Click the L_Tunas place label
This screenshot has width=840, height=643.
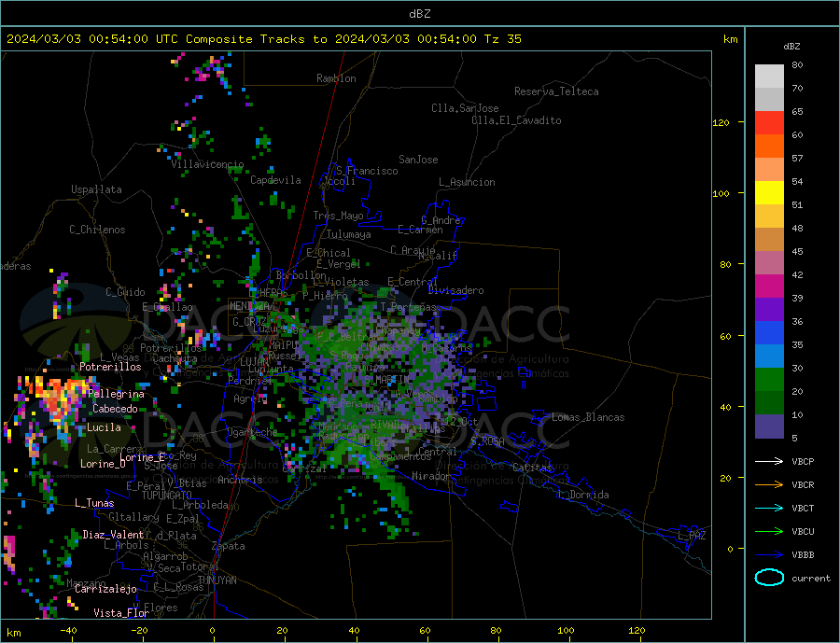[x=94, y=503]
